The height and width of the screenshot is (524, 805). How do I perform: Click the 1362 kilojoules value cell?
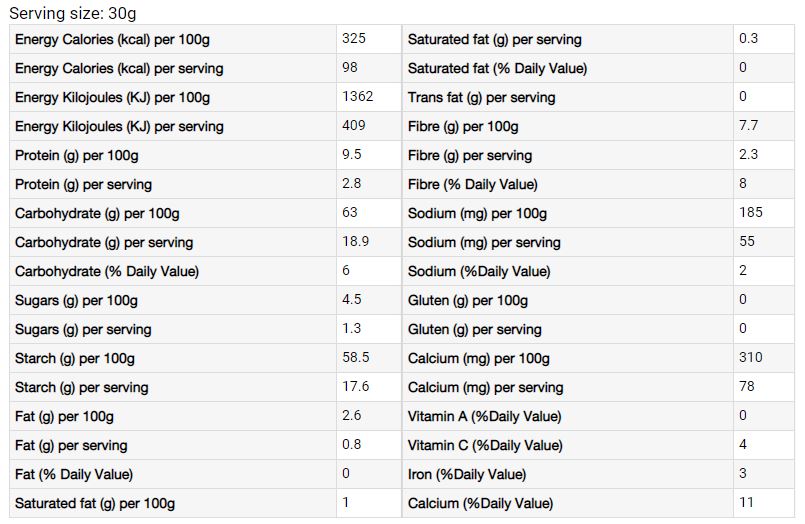pos(358,97)
